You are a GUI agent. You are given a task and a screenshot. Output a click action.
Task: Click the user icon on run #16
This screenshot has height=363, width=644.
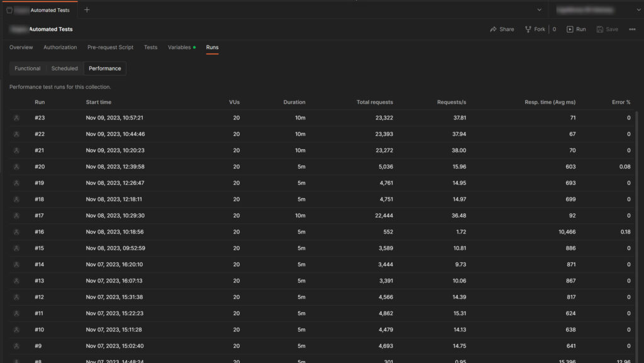[16, 232]
